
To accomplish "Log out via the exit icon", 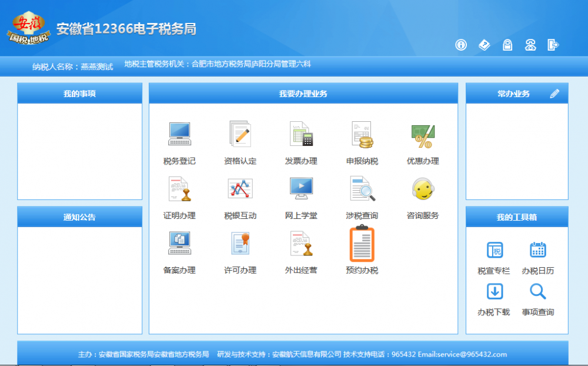I will point(553,45).
